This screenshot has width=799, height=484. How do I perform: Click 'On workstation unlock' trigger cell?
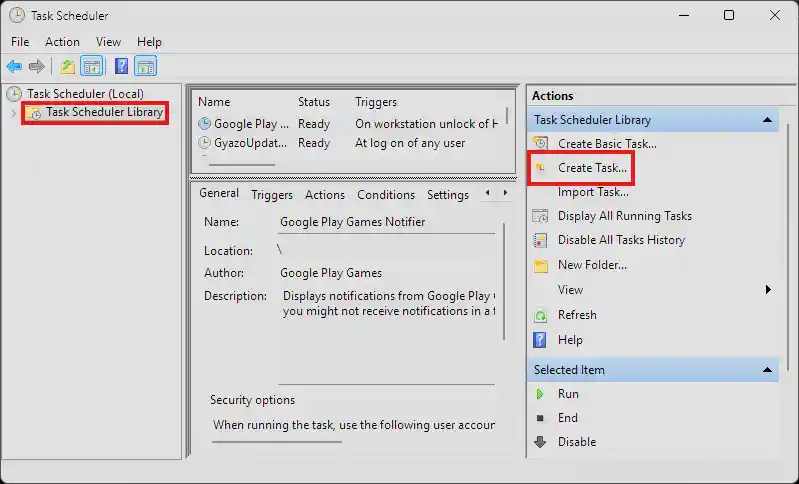pos(426,124)
